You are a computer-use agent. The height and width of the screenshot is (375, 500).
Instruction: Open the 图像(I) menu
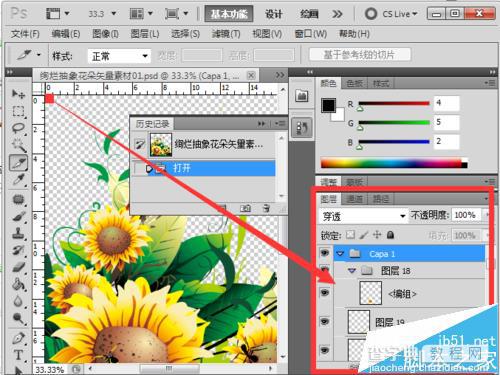(105, 34)
